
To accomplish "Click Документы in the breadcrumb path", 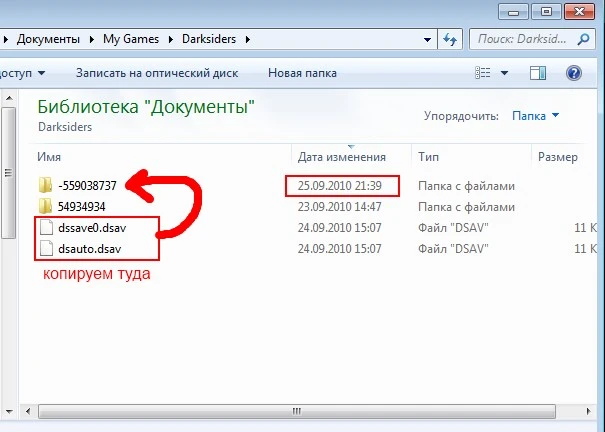I will pos(48,39).
